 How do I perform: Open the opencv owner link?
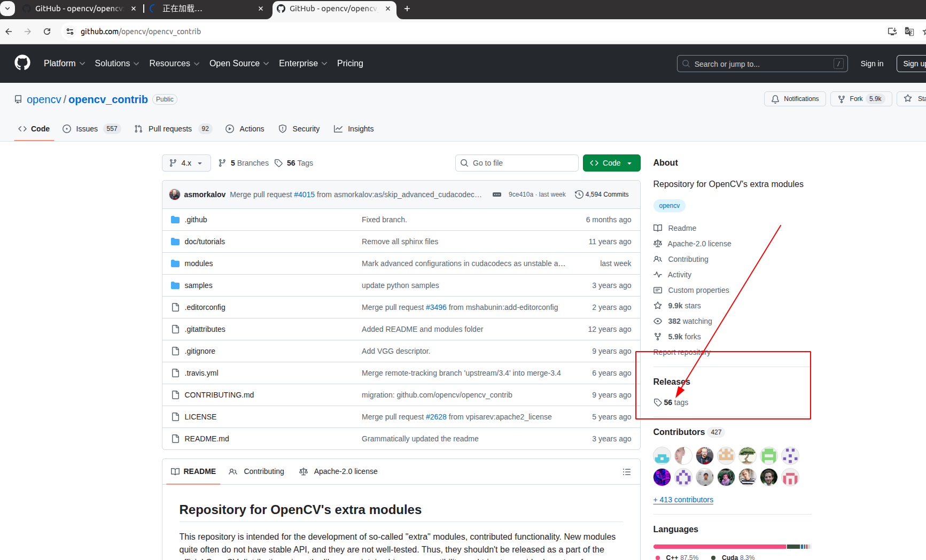[44, 99]
